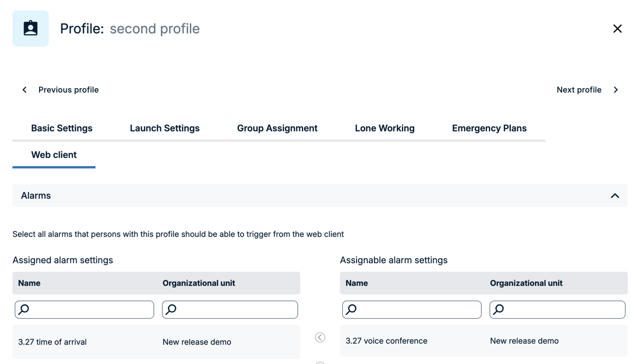Open the Emergency Plans tab
Screen dimensions: 638x364
489,128
